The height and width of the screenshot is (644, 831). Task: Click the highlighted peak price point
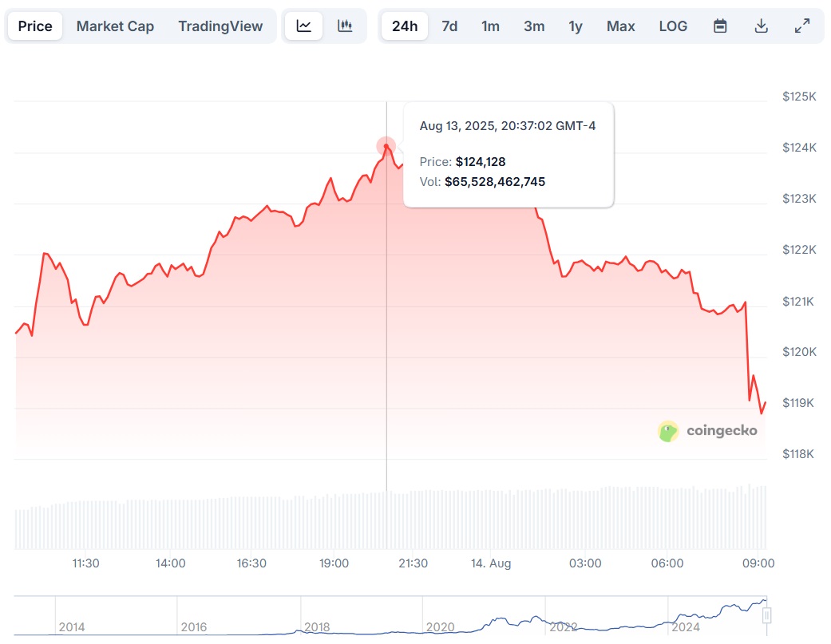point(386,146)
